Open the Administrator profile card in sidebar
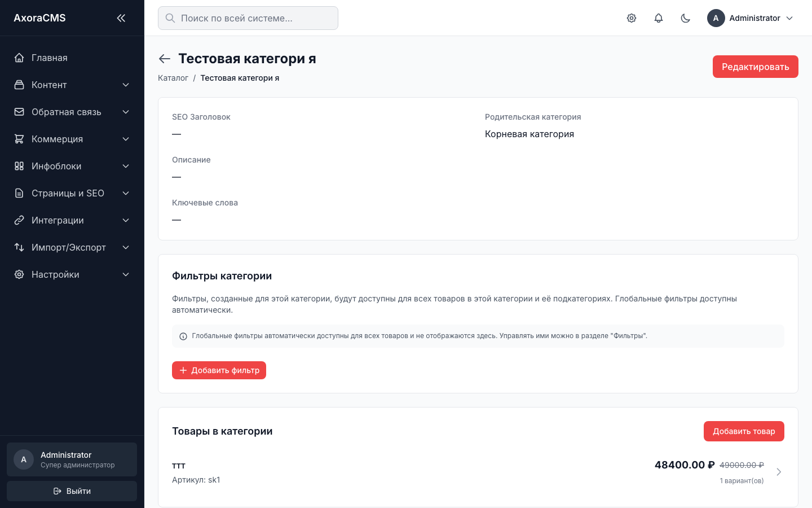Image resolution: width=812 pixels, height=508 pixels. point(72,459)
